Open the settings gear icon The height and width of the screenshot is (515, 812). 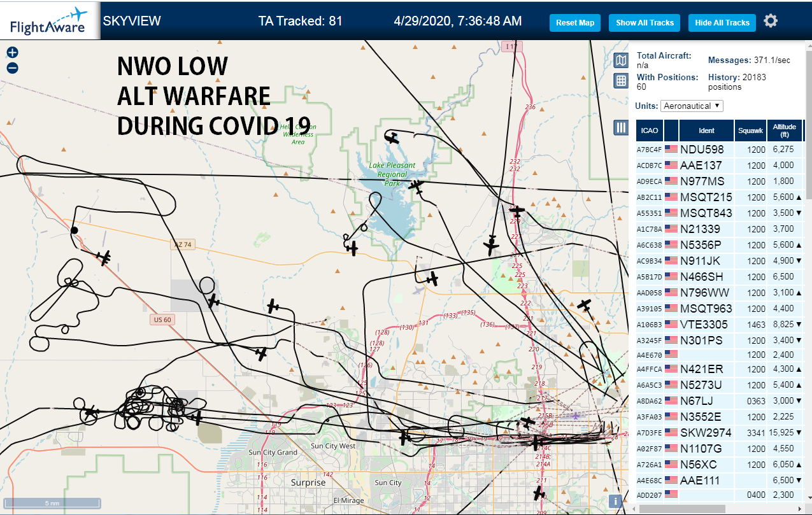(771, 21)
